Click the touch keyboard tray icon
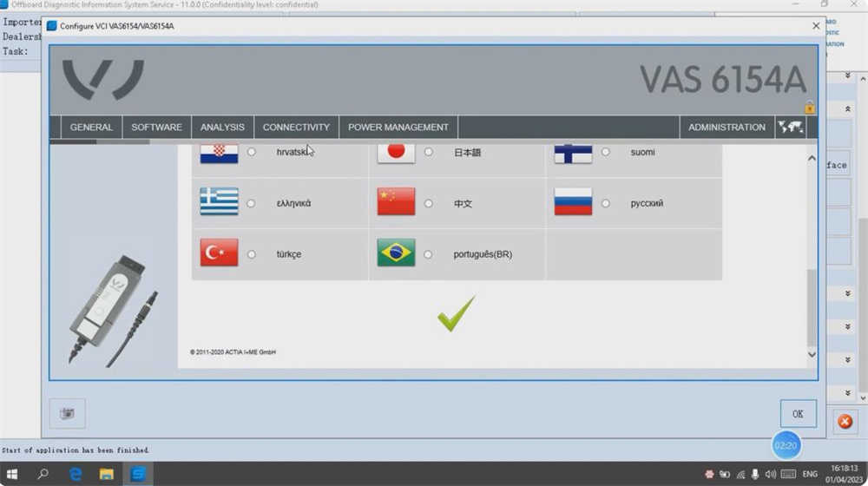Image resolution: width=868 pixels, height=486 pixels. click(788, 475)
